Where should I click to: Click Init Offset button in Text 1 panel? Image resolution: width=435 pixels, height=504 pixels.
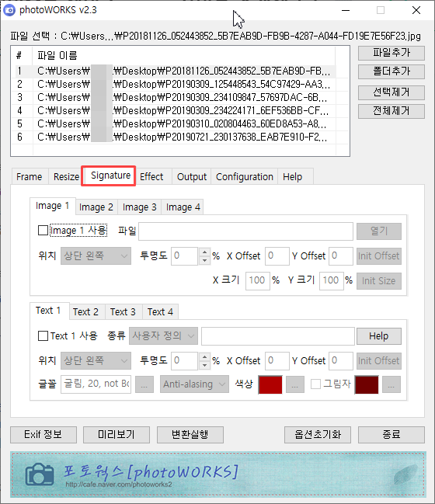(x=379, y=361)
